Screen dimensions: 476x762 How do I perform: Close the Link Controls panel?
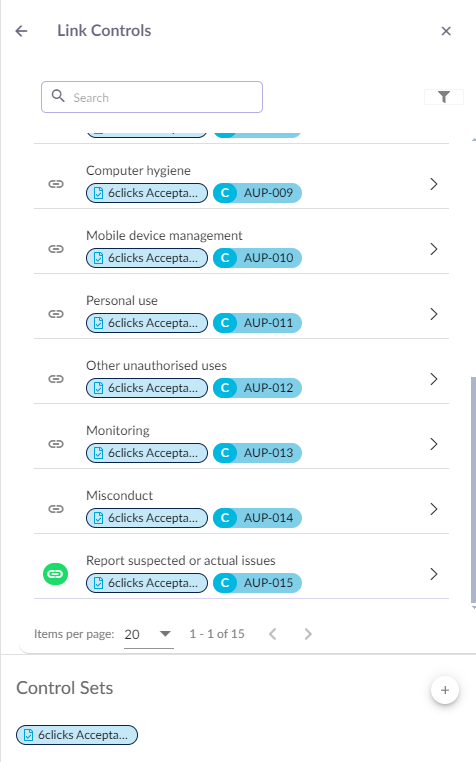coord(446,31)
